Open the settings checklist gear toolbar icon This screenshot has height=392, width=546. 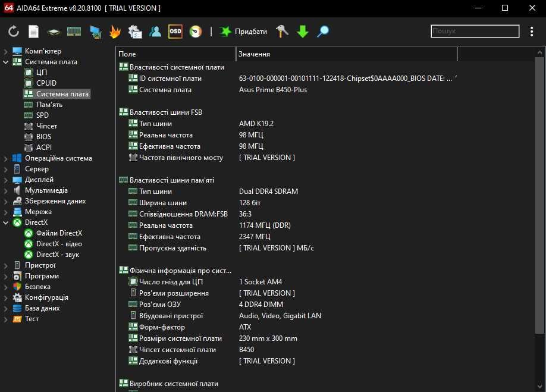(x=135, y=32)
